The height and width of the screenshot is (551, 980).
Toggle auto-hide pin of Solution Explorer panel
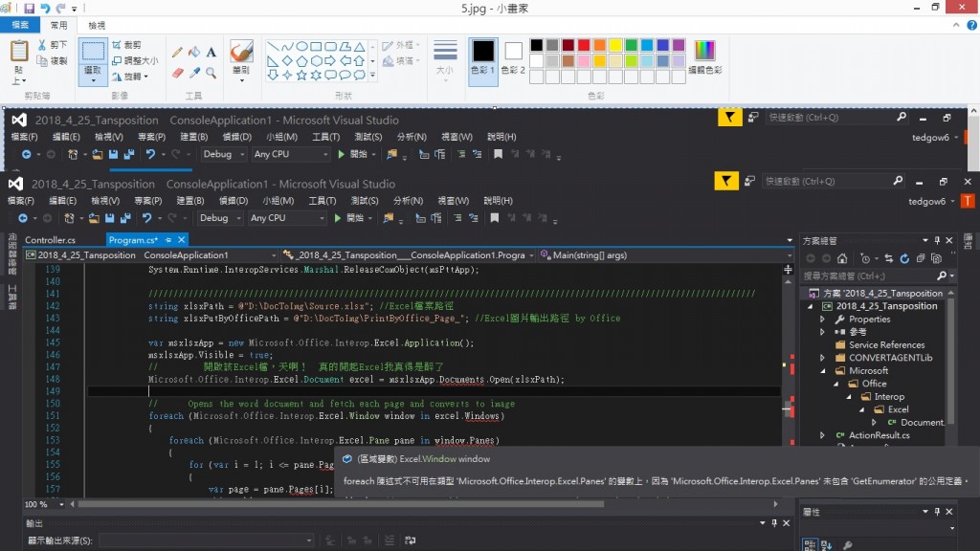point(937,240)
